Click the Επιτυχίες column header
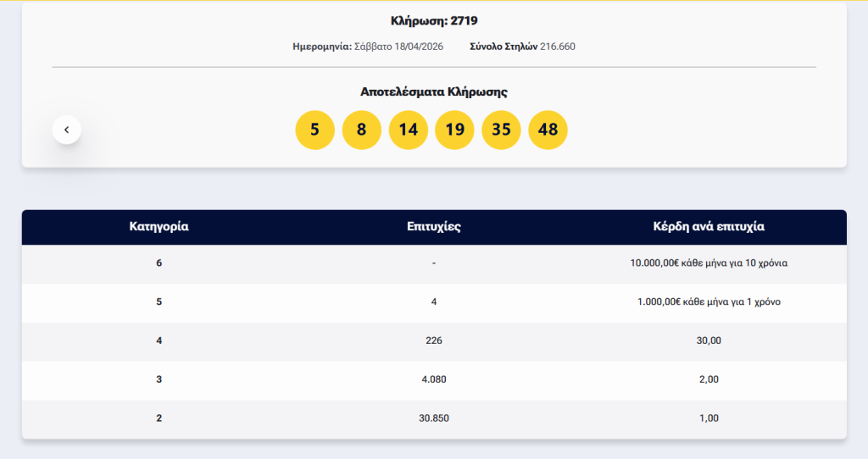Viewport: 868px width, 459px height. click(x=433, y=227)
